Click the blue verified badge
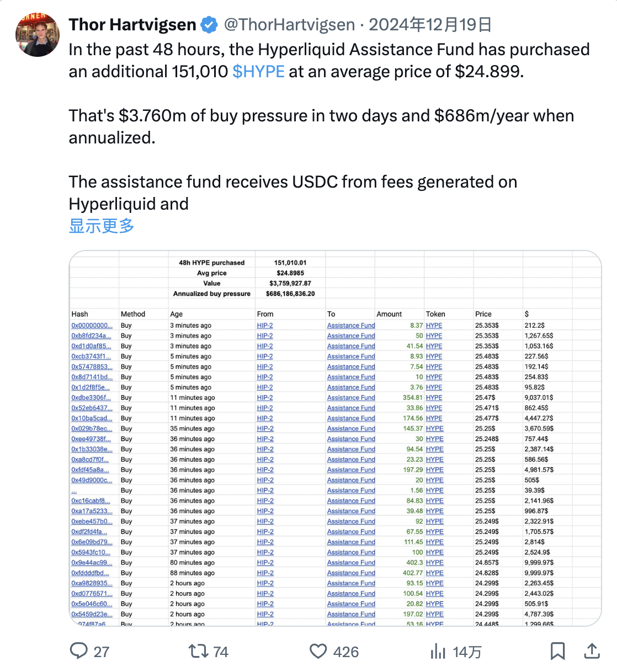Viewport: 617px width, 672px height. coord(209,25)
